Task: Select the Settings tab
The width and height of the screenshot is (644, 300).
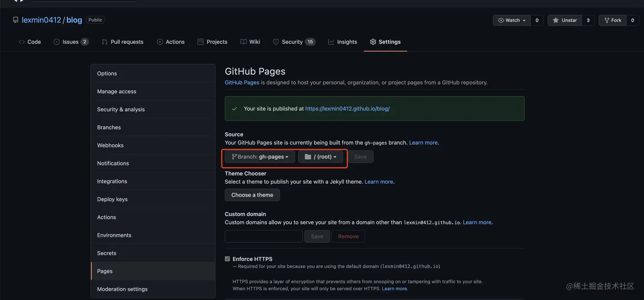Action: click(385, 42)
